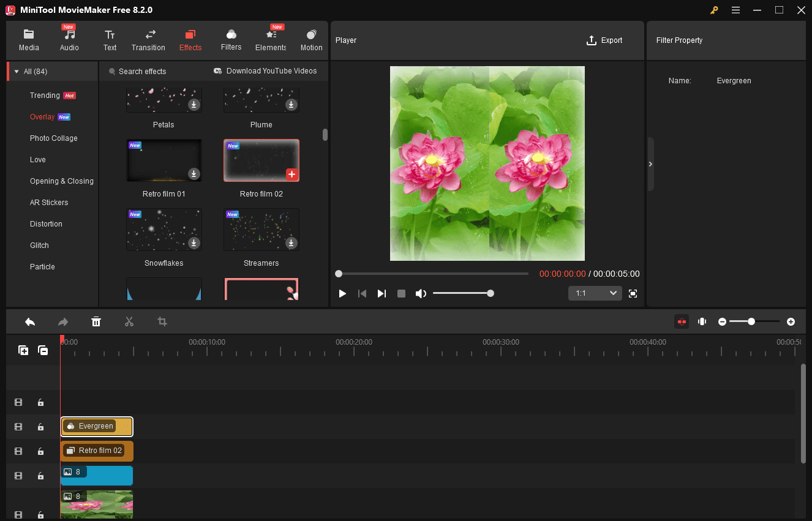Open the Transition tab

(148, 40)
